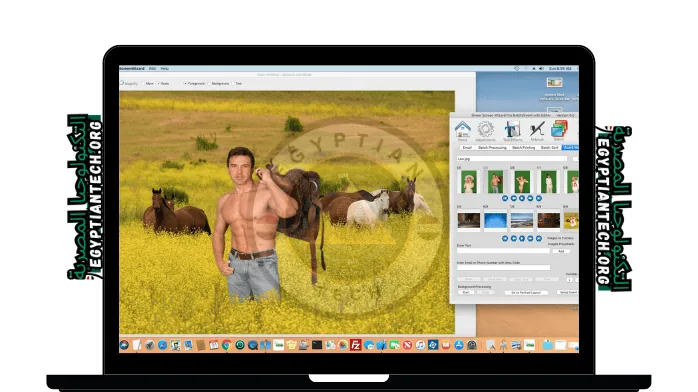
Task: Switch to the Email tab
Action: pos(467,147)
